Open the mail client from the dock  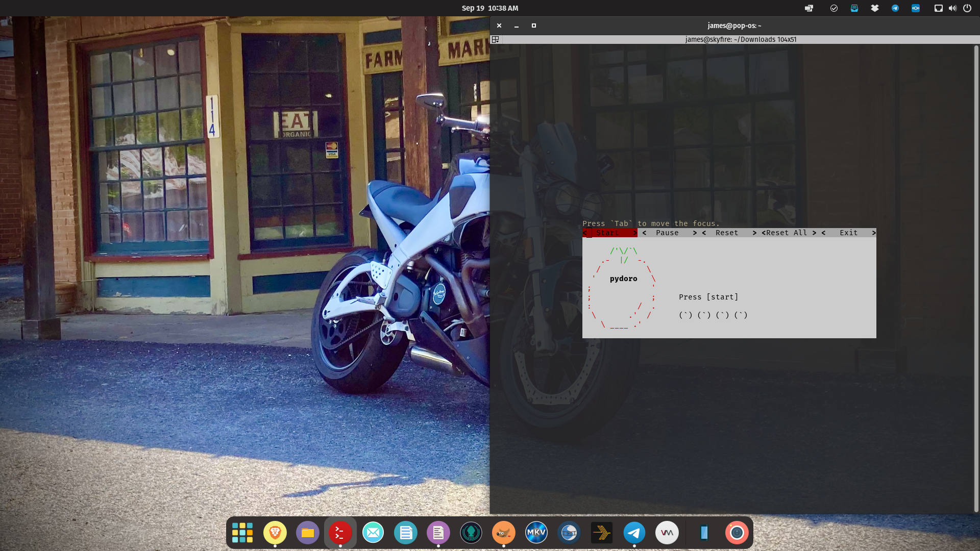click(x=373, y=532)
